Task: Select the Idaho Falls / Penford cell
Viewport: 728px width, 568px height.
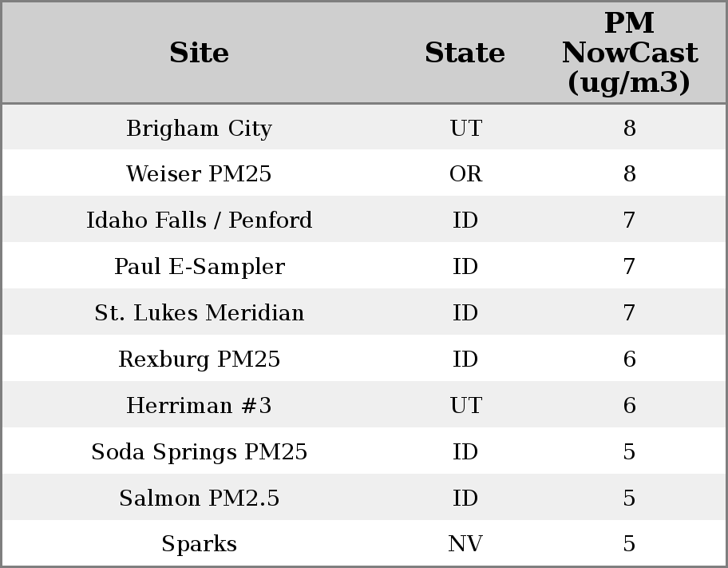Action: pos(199,220)
